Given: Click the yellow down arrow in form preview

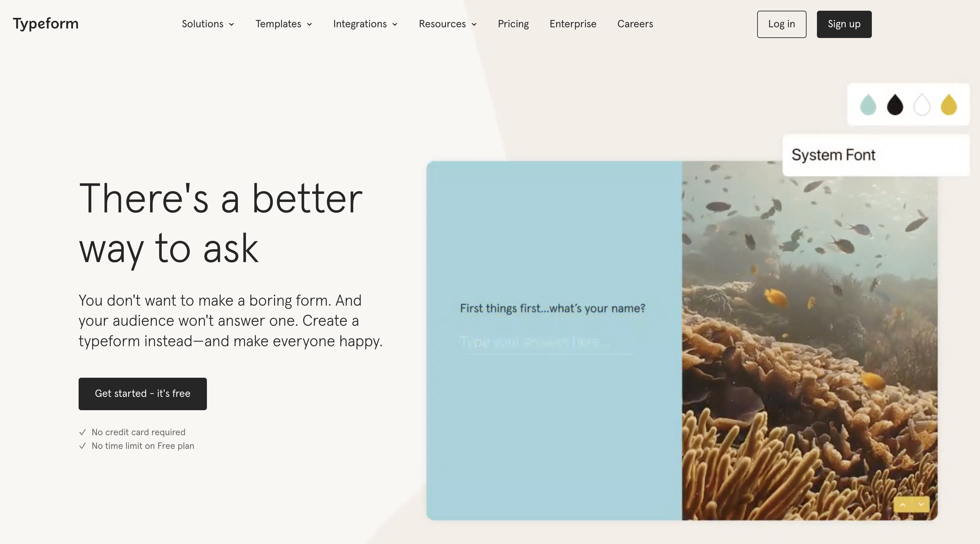Looking at the screenshot, I should point(921,505).
